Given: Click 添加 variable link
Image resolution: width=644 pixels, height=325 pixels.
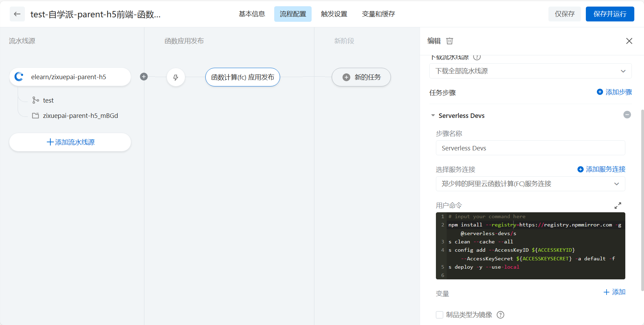Looking at the screenshot, I should [x=615, y=292].
